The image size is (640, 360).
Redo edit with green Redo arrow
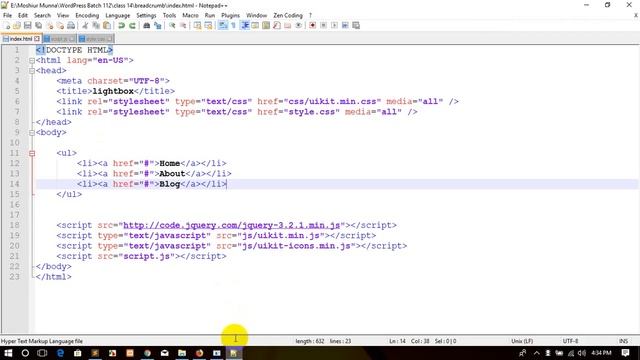[x=132, y=25]
